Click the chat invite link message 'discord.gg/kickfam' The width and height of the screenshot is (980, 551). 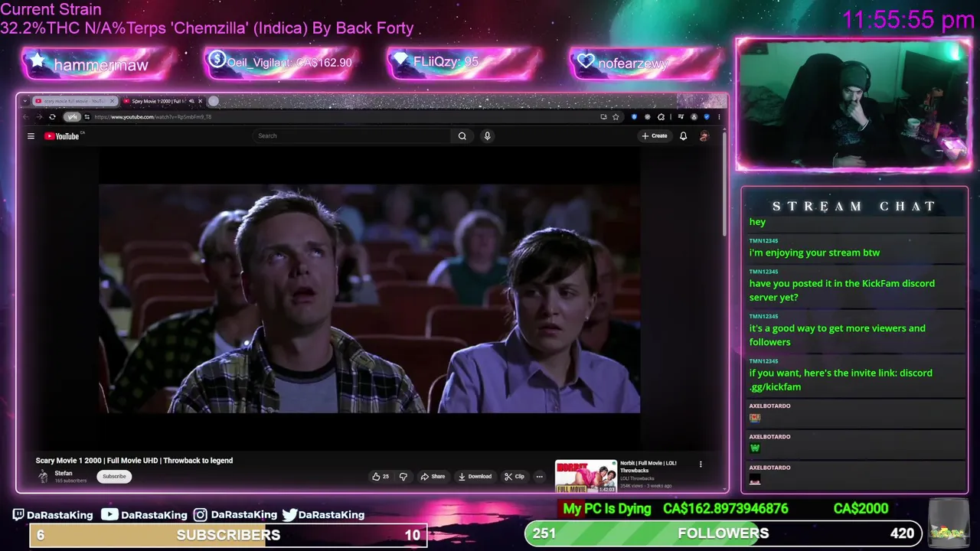[x=841, y=380]
